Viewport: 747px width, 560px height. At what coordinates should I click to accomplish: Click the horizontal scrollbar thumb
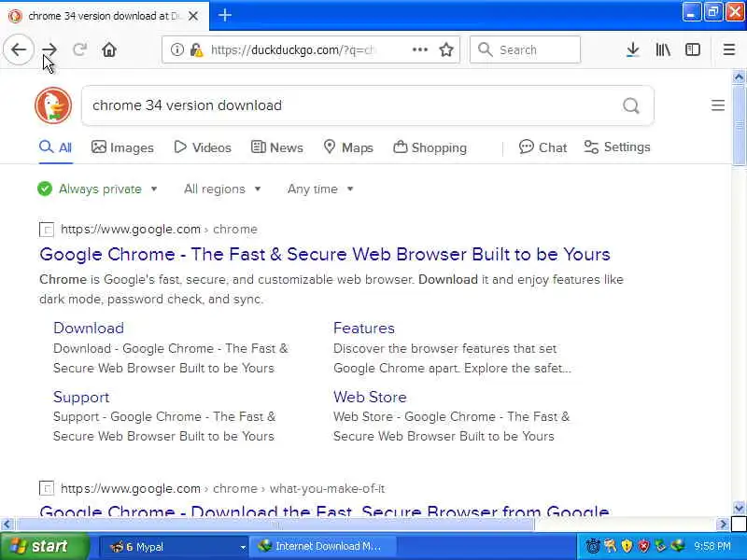pyautogui.click(x=275, y=525)
